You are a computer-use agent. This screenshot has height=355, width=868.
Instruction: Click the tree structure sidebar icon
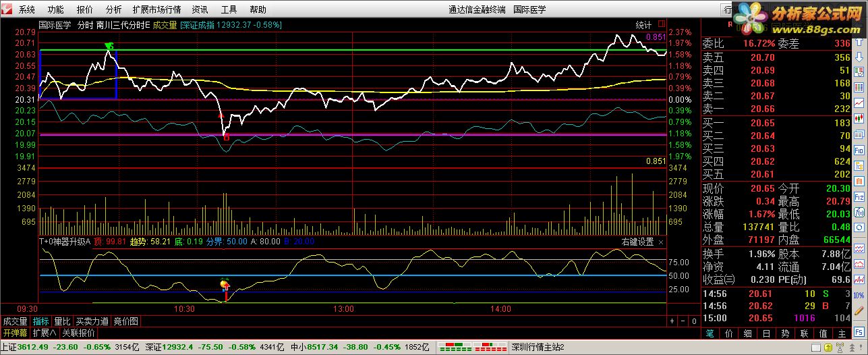(859, 166)
